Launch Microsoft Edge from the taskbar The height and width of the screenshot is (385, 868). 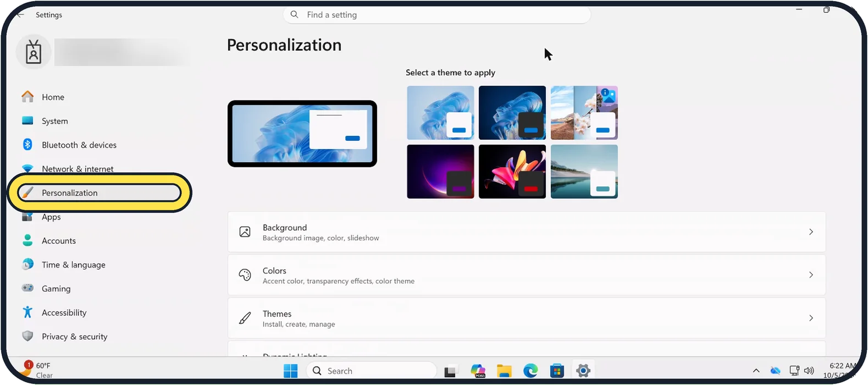point(530,371)
